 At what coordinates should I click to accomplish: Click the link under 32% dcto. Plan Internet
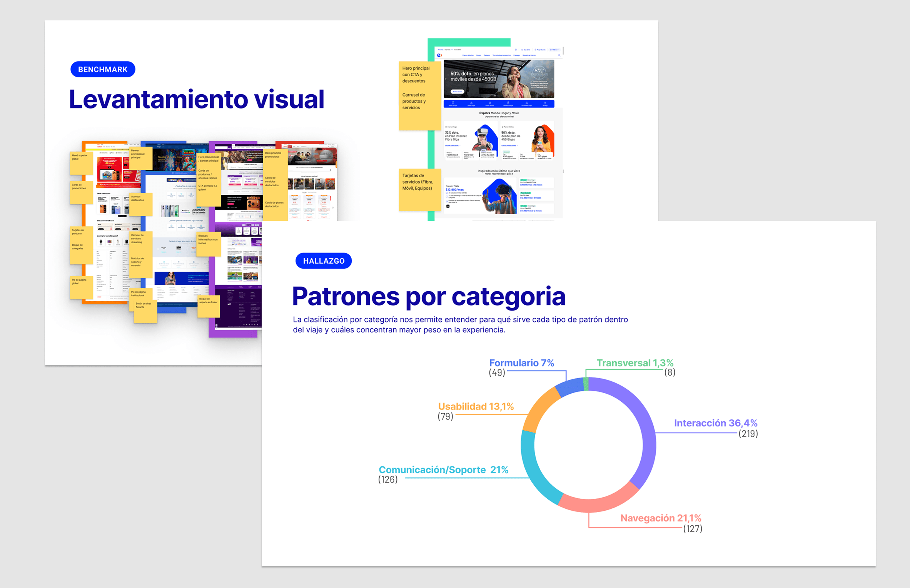(x=452, y=145)
